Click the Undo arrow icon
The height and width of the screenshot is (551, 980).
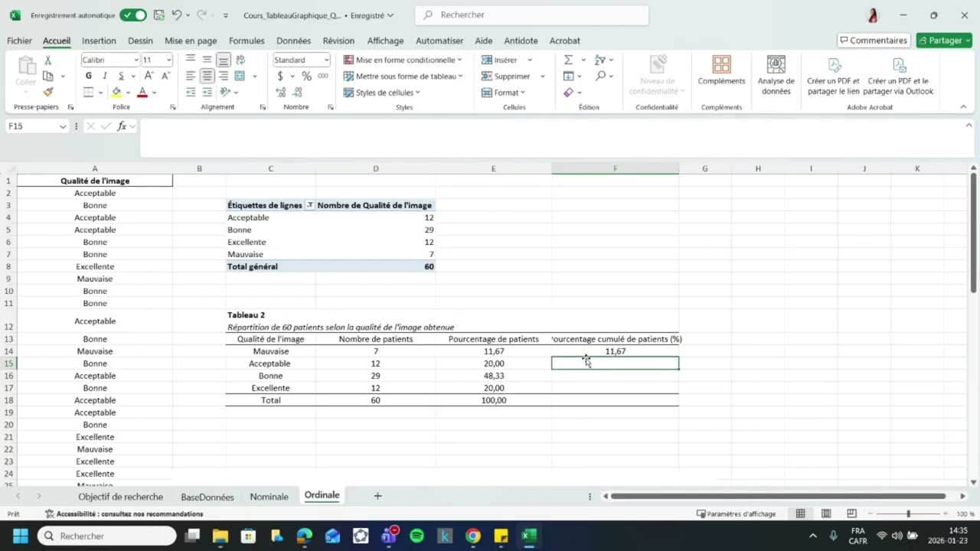pyautogui.click(x=177, y=15)
